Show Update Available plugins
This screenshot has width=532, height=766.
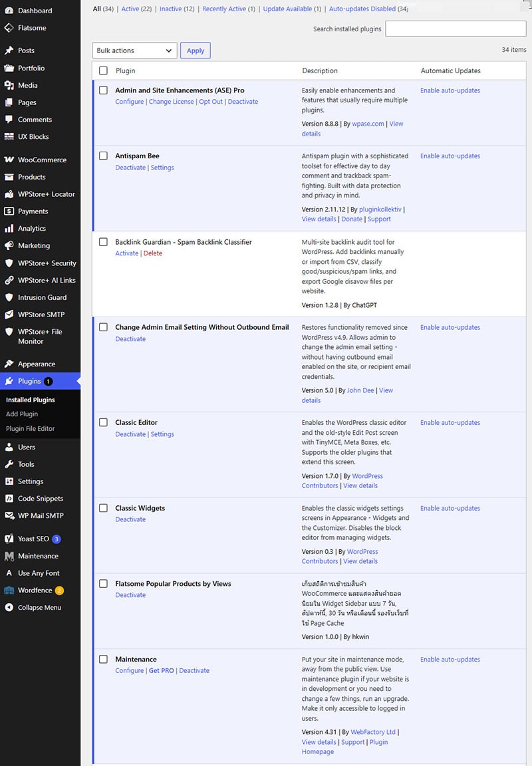coord(292,9)
